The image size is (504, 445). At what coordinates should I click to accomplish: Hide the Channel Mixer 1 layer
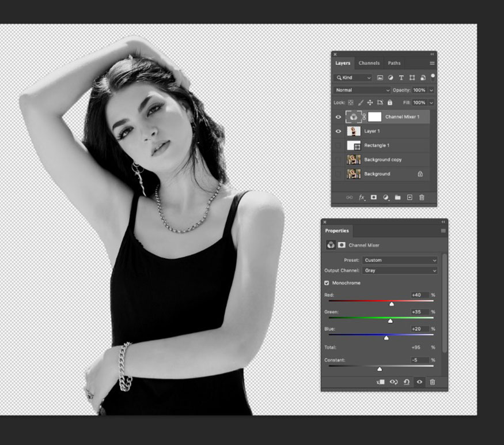(338, 117)
